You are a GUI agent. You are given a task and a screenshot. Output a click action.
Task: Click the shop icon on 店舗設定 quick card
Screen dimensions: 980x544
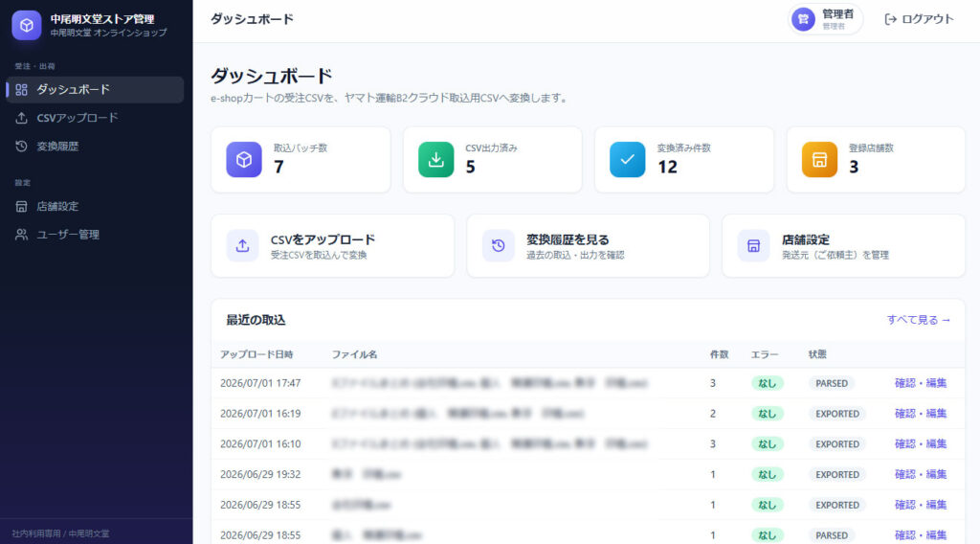754,246
